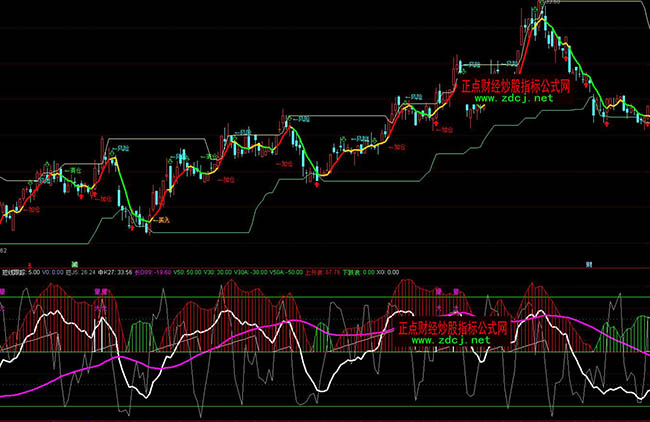
Task: Click the 正点财经炒股指标公式网 title in main chart
Action: 515,86
